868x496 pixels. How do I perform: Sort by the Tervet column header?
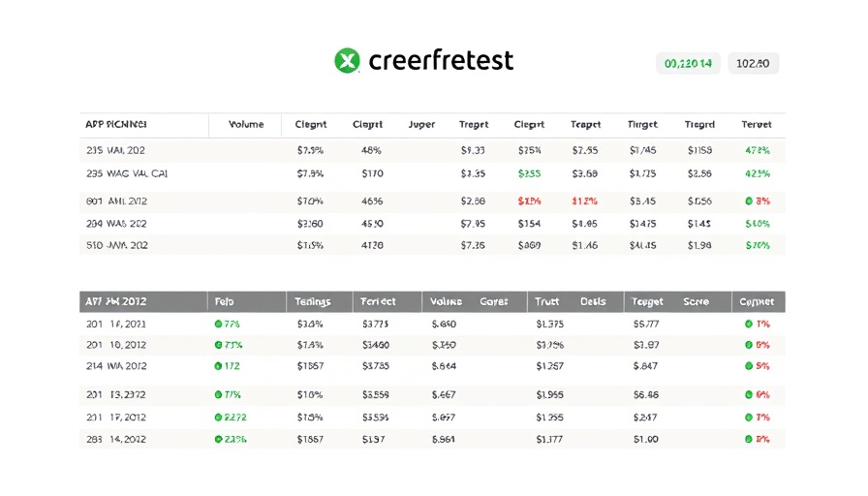757,125
